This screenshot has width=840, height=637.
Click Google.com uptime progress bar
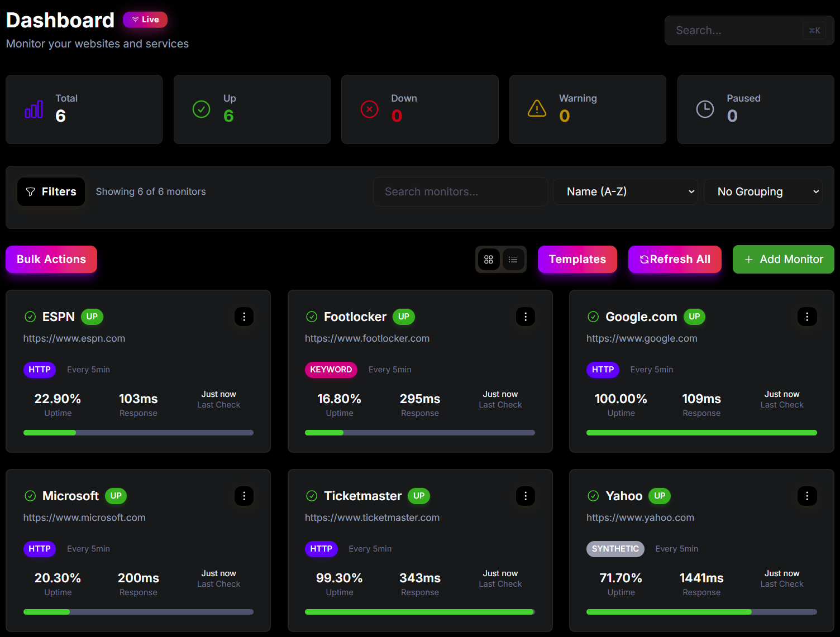click(701, 433)
